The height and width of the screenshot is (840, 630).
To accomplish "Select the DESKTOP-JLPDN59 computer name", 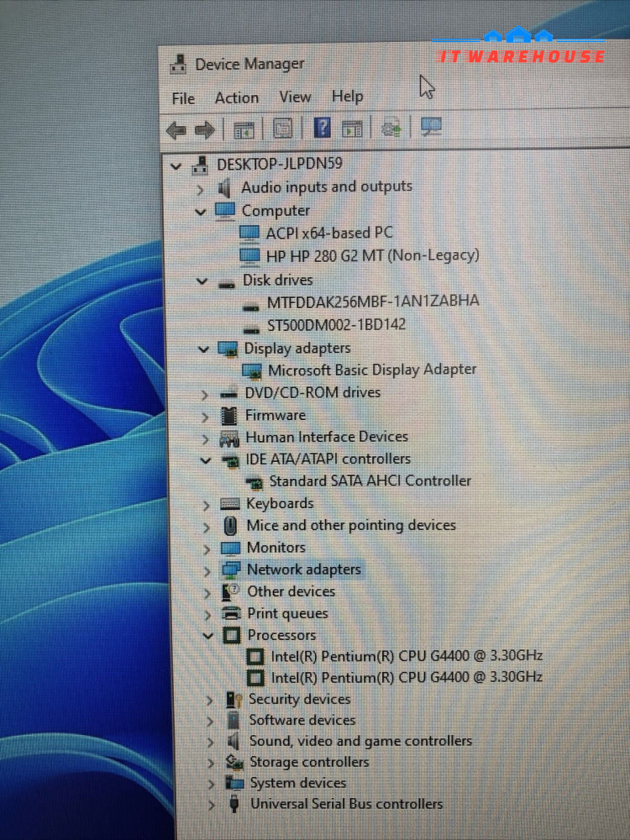I will coord(279,164).
